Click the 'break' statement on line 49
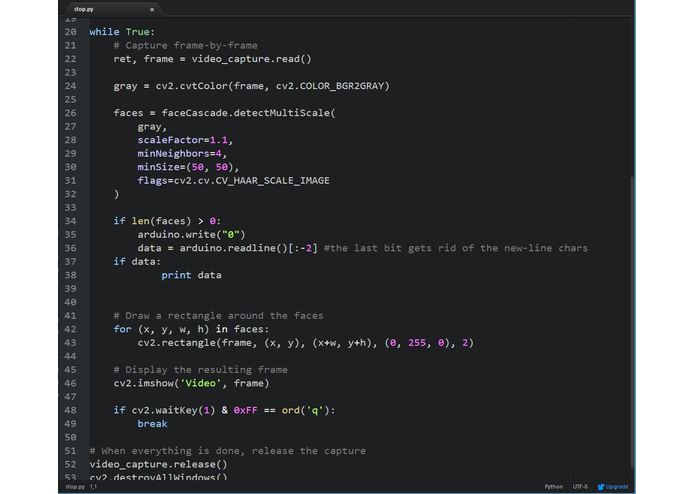Image resolution: width=695 pixels, height=494 pixels. tap(152, 424)
